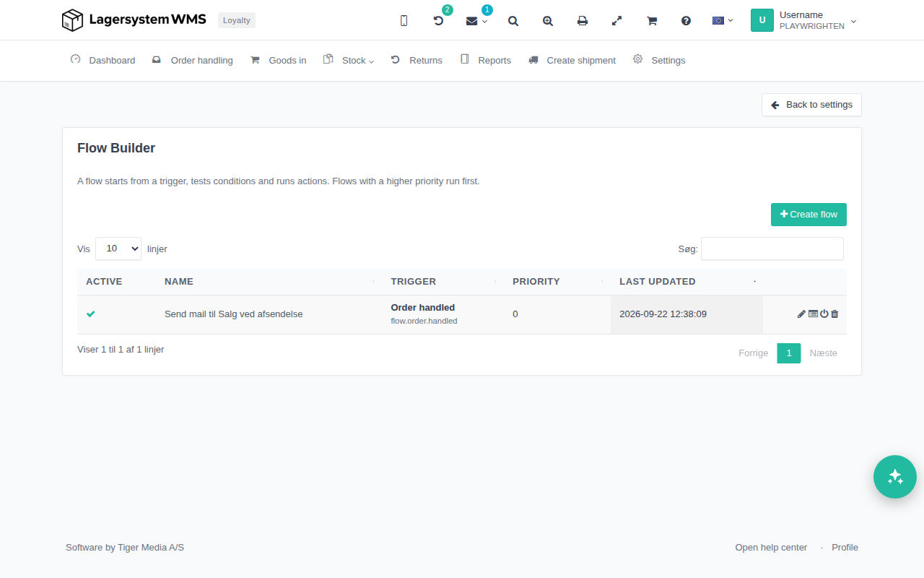Open the AI assistant sparkle button
Image resolution: width=924 pixels, height=578 pixels.
895,477
